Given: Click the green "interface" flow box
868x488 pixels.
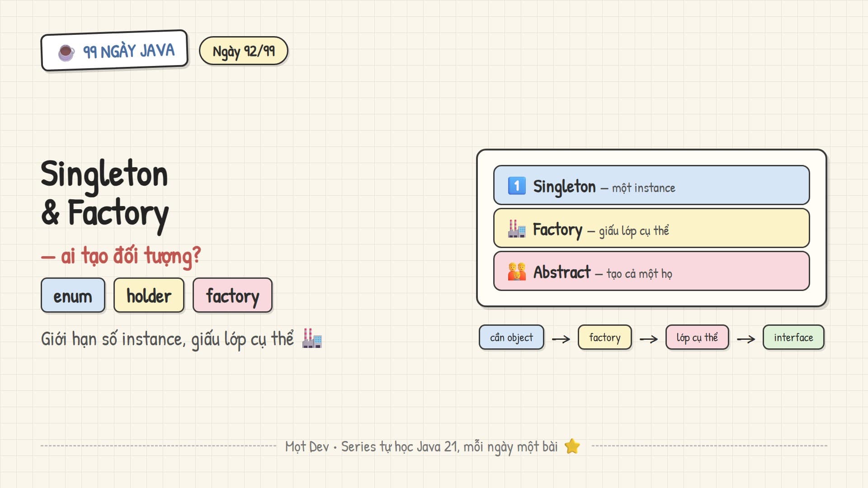Looking at the screenshot, I should point(793,338).
